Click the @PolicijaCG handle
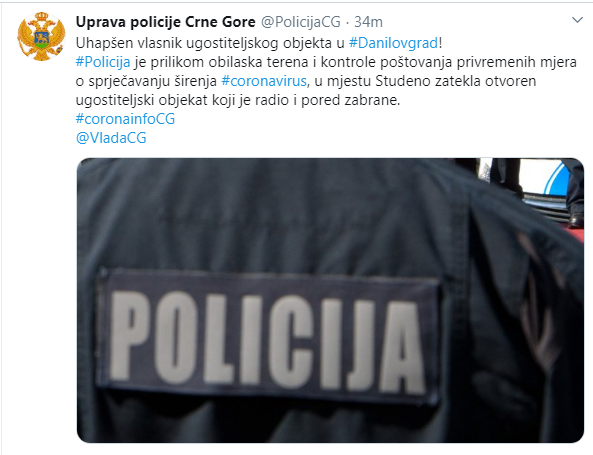Image resolution: width=593 pixels, height=455 pixels. coord(301,22)
